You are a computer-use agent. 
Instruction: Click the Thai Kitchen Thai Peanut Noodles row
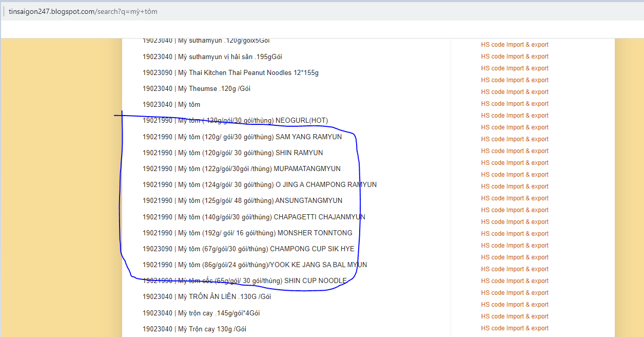230,72
